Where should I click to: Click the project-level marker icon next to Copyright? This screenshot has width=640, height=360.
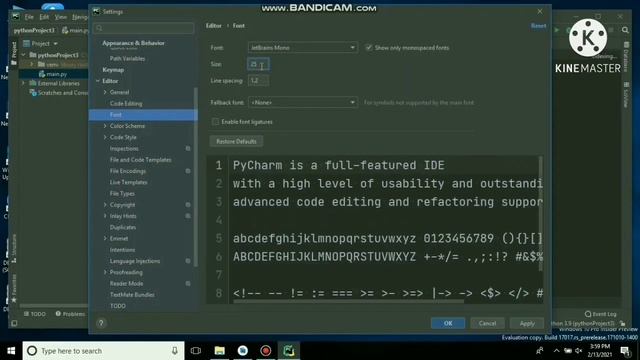pyautogui.click(x=188, y=204)
